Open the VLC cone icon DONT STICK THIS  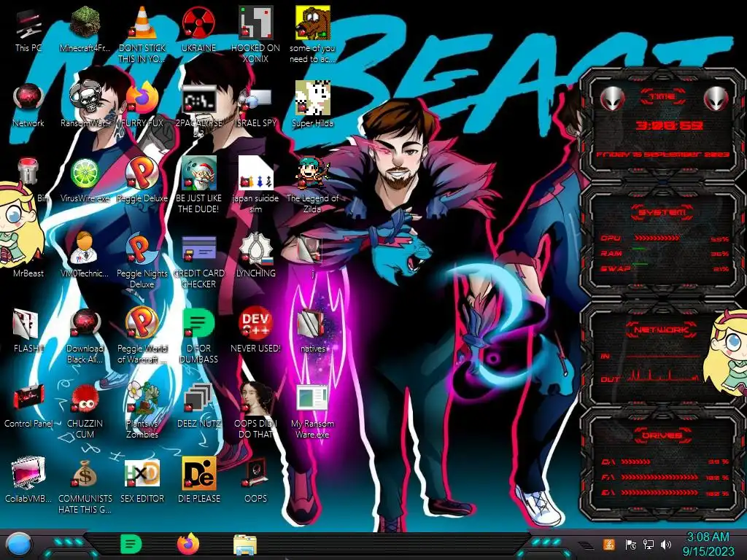pyautogui.click(x=142, y=23)
